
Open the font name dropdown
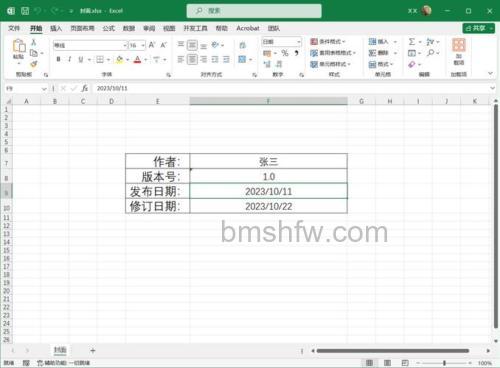(x=125, y=45)
